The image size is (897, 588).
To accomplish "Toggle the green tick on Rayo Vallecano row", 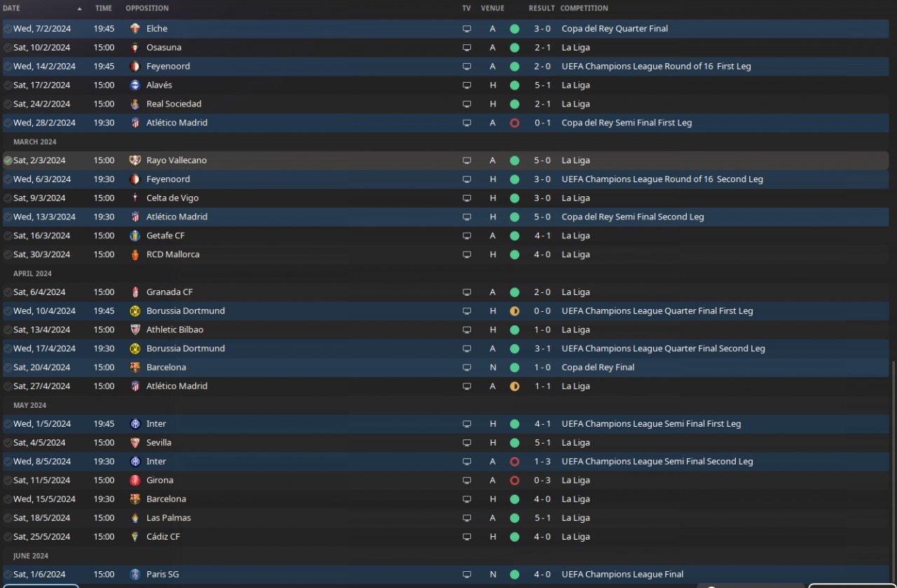I will pyautogui.click(x=8, y=160).
